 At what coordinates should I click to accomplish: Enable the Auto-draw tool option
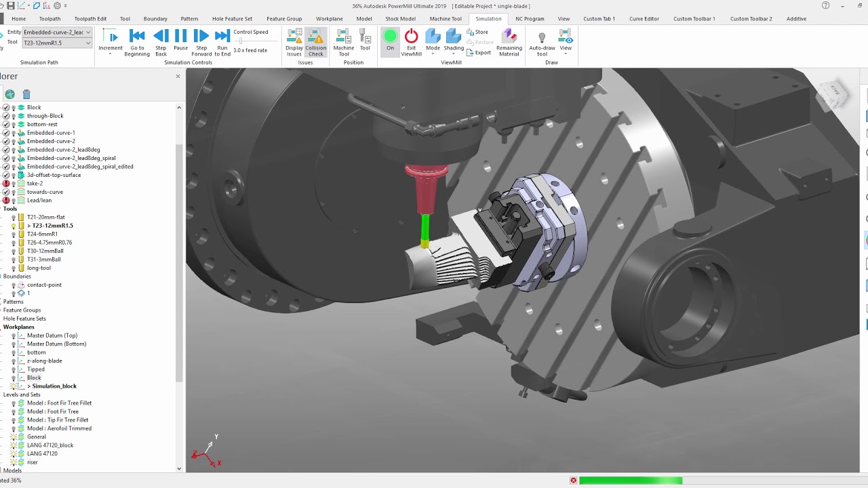[542, 39]
